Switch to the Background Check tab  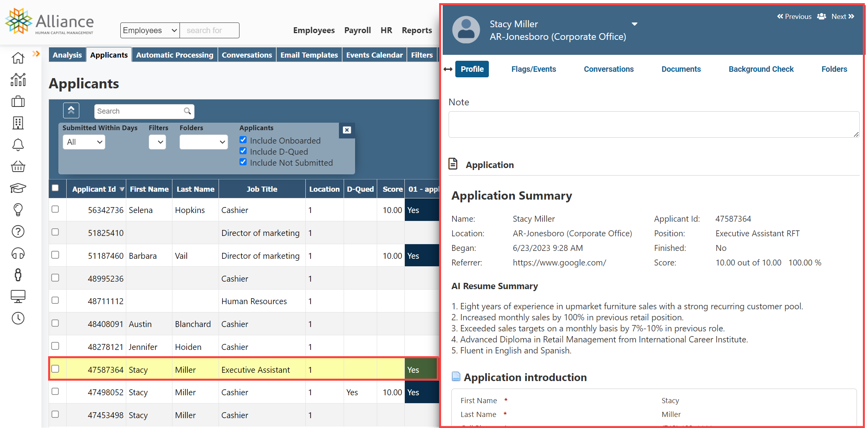[x=761, y=69]
